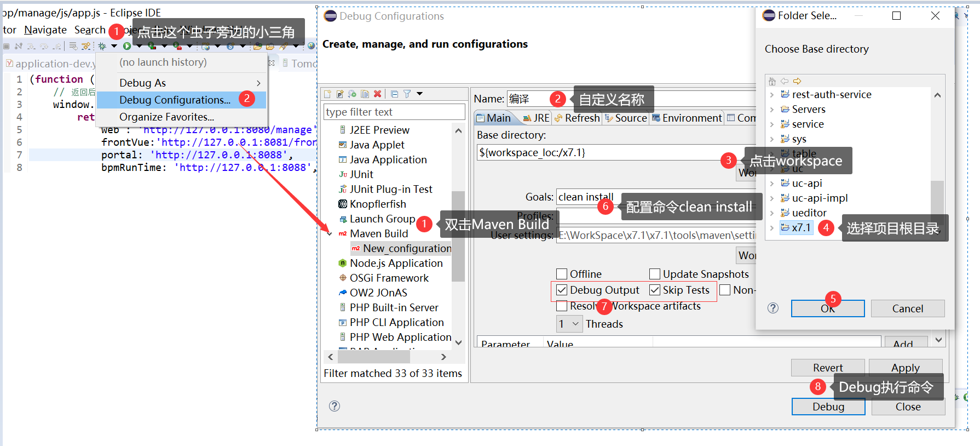The height and width of the screenshot is (446, 980).
Task: Click the help icon in Debug Configurations
Action: point(335,406)
